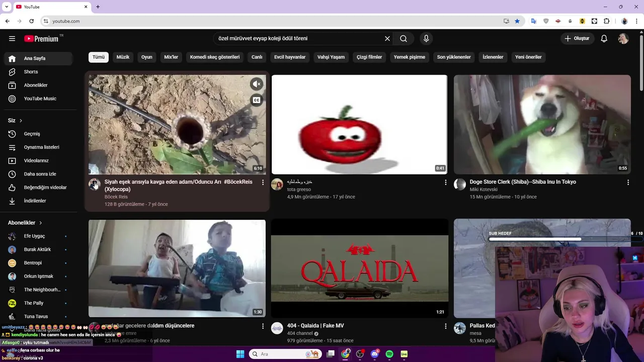This screenshot has width=644, height=362.
Task: Select the Oyun filter chip
Action: click(147, 57)
